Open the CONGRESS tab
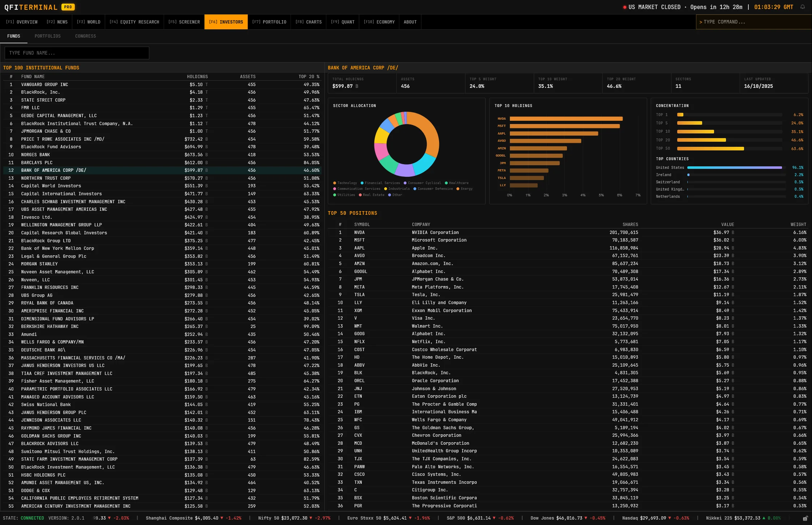The image size is (812, 525). (85, 36)
